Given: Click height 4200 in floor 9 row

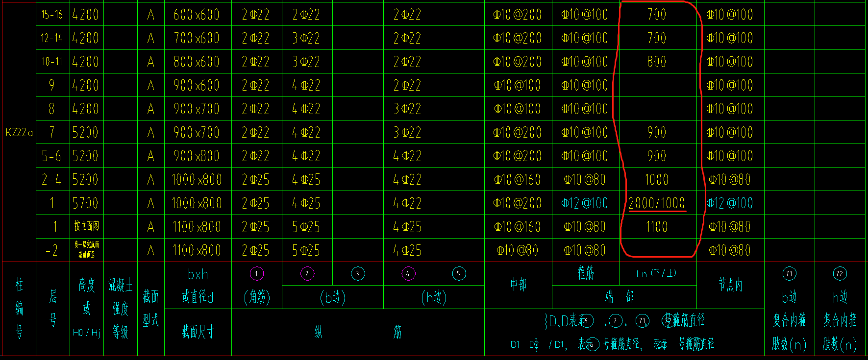Looking at the screenshot, I should point(85,85).
